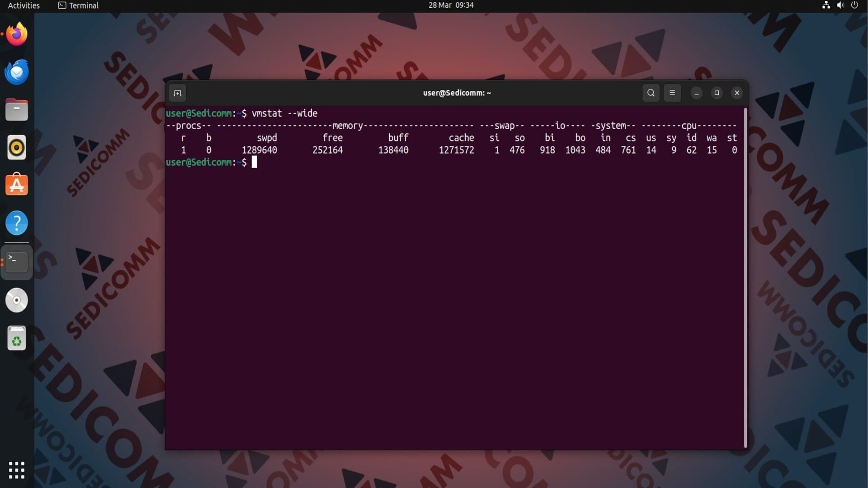This screenshot has width=868, height=488.
Task: Open a new terminal tab
Action: coord(178,93)
